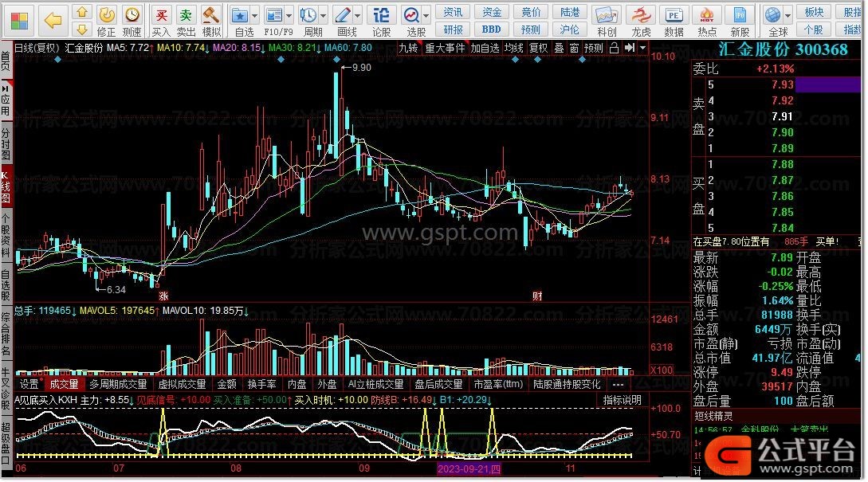This screenshot has height=482, width=868.
Task: Click the 陆港 button
Action: click(x=570, y=12)
